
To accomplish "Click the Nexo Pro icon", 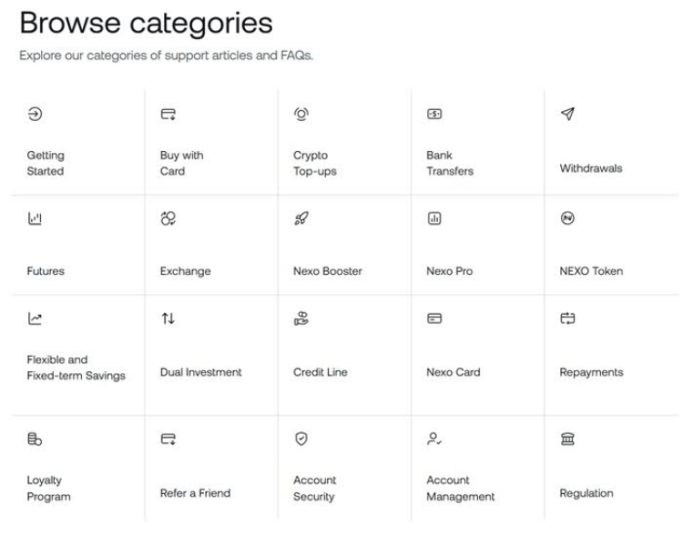I will [434, 218].
